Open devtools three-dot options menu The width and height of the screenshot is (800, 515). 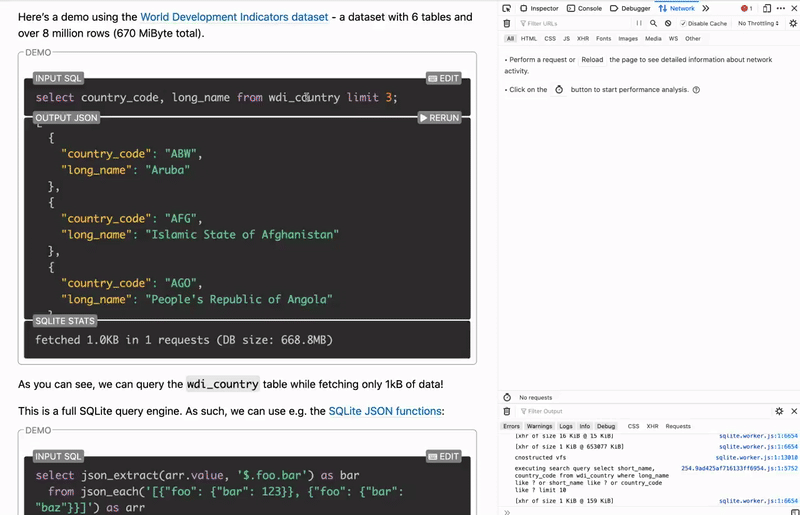[x=781, y=8]
